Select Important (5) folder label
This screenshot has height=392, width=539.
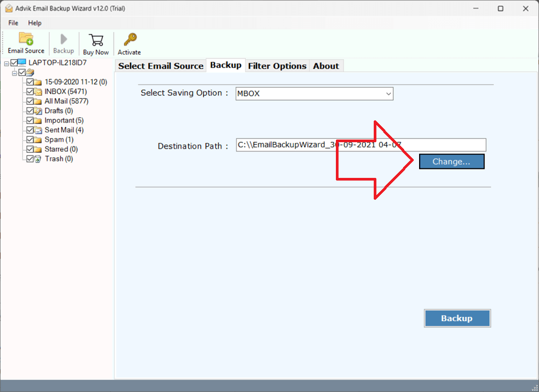(x=64, y=120)
